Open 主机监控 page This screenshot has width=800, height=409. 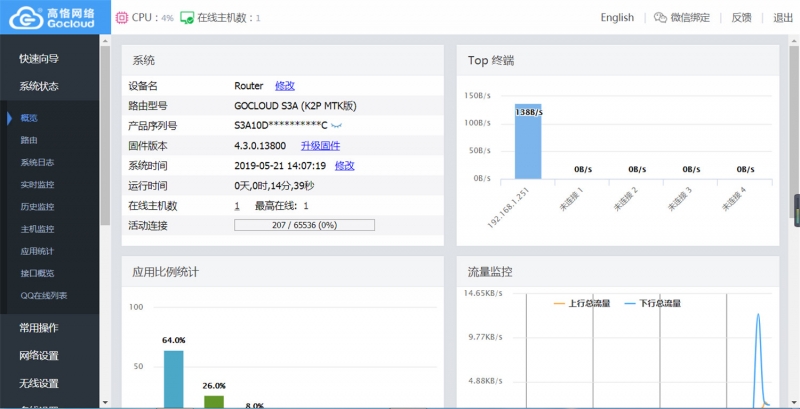(37, 229)
